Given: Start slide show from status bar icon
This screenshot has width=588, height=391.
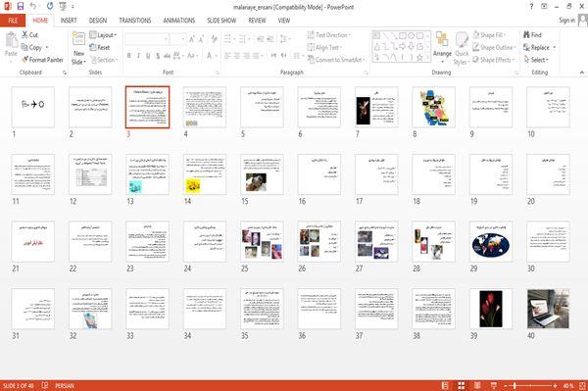Looking at the screenshot, I should click(494, 385).
